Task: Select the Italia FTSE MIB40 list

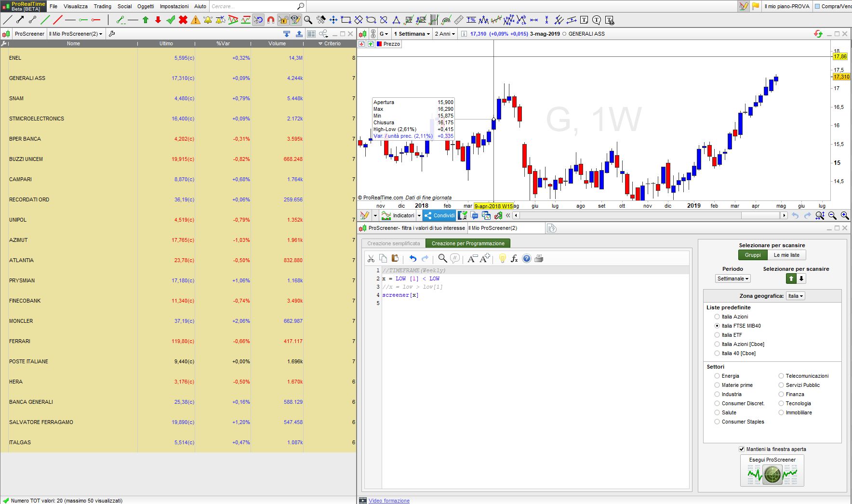Action: click(717, 326)
